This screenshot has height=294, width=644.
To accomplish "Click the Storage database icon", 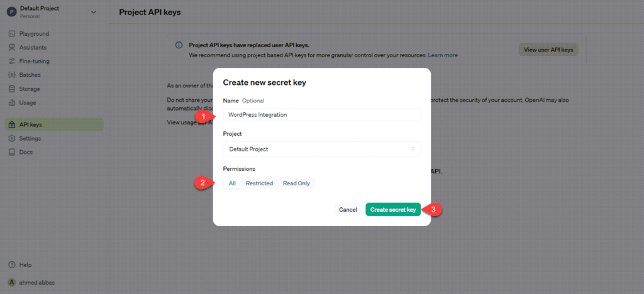I will 13,89.
